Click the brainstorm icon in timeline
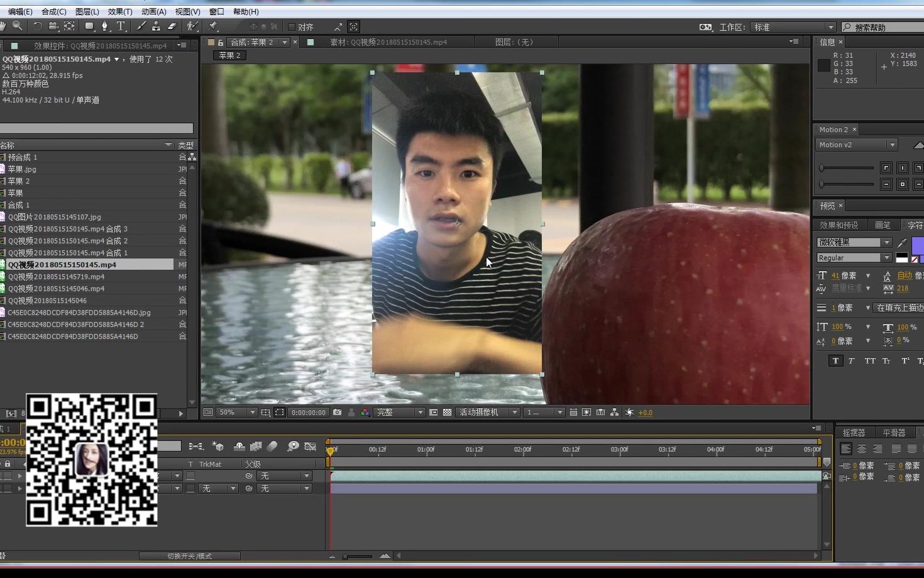The height and width of the screenshot is (578, 924). (293, 446)
